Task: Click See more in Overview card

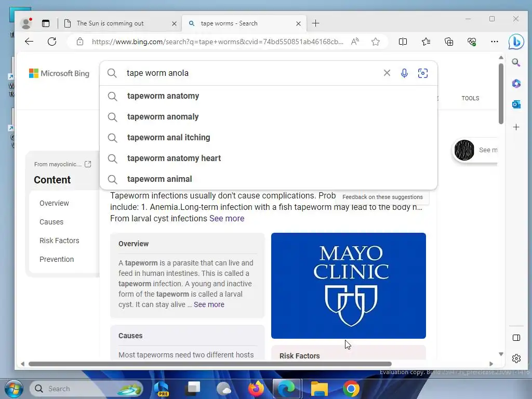Action: (209, 304)
